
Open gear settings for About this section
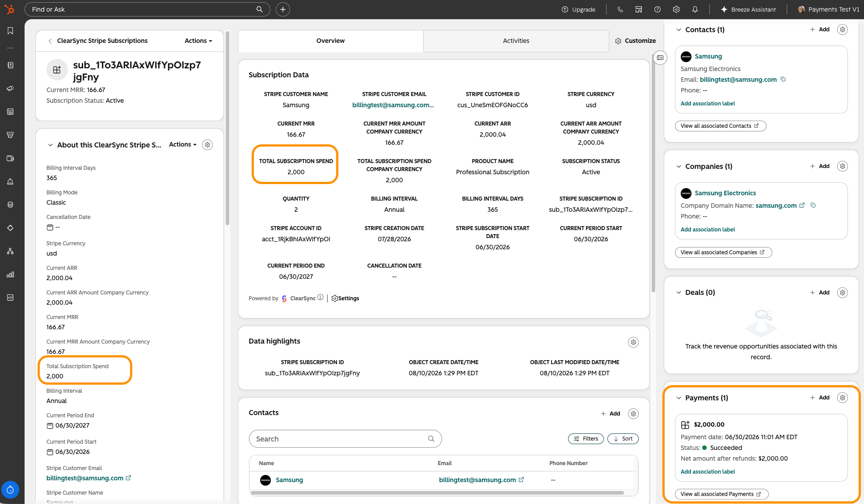click(207, 145)
